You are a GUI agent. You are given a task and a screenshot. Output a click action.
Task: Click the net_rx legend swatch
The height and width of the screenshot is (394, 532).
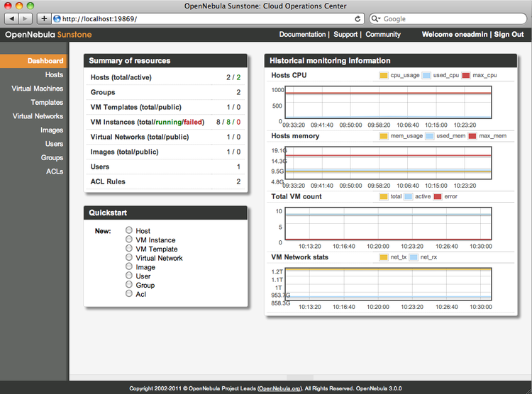pos(414,257)
